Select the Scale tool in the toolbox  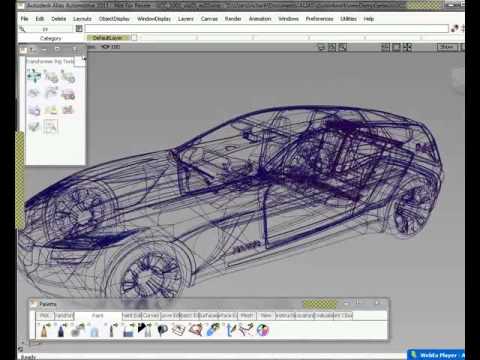pyautogui.click(x=68, y=76)
